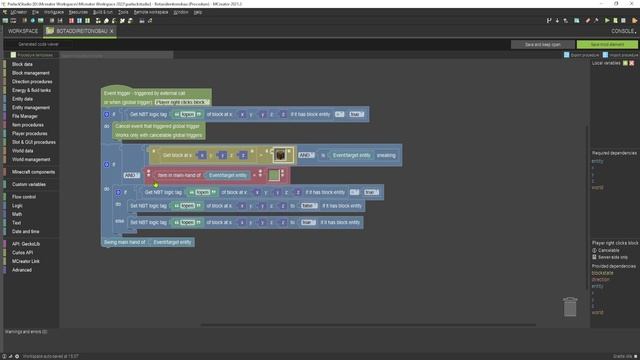This screenshot has width=640, height=360.
Task: Click Warnings and errors panel label
Action: 26,332
